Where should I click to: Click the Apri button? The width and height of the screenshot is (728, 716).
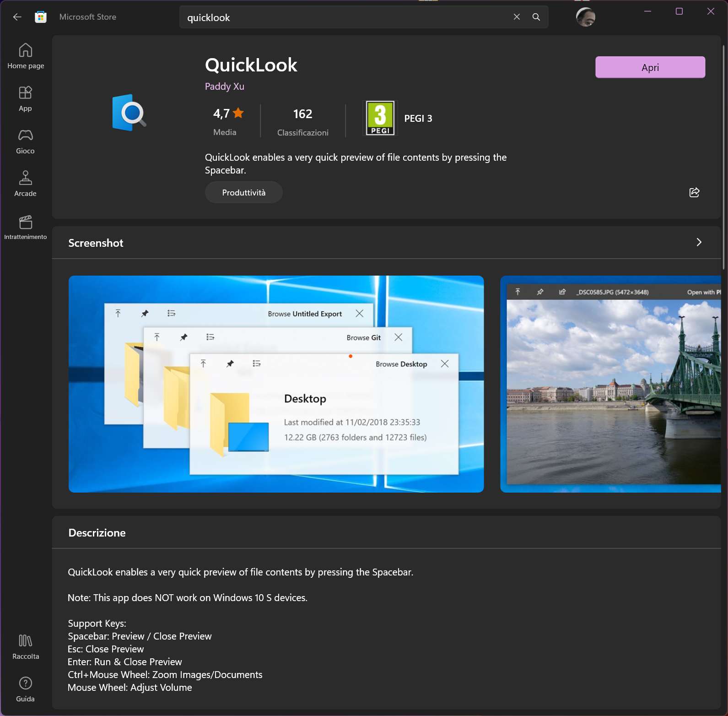click(650, 67)
